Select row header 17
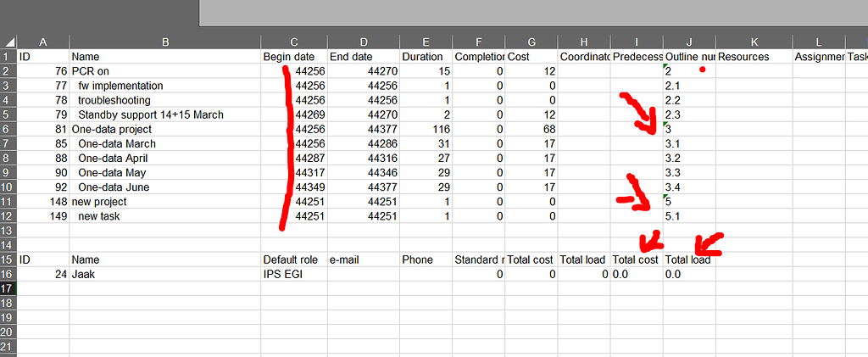868x357 pixels. pyautogui.click(x=8, y=289)
